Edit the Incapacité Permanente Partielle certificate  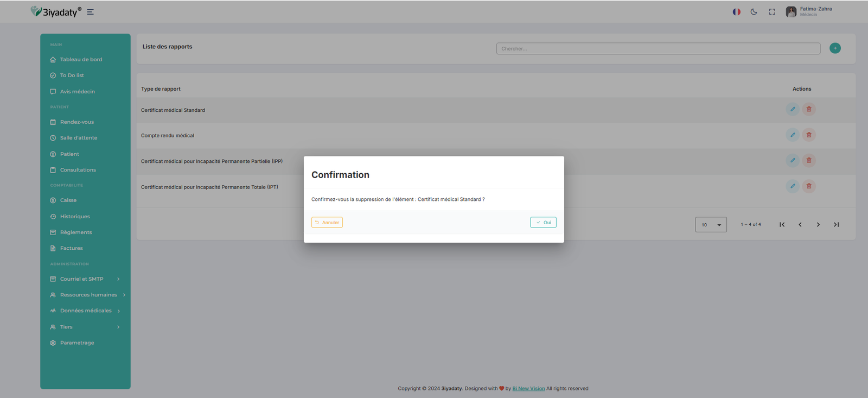(792, 160)
